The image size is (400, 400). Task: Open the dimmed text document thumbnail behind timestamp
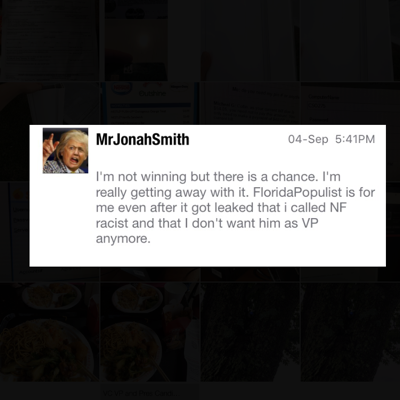[250, 103]
